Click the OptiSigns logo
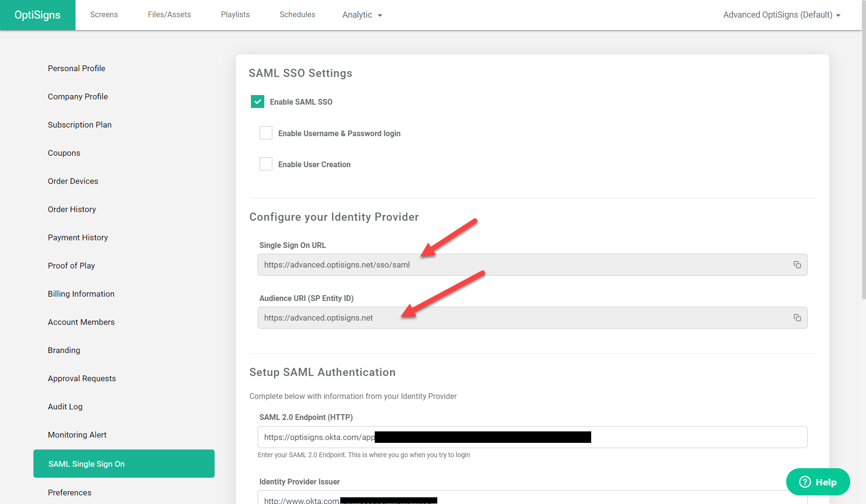 coord(37,15)
